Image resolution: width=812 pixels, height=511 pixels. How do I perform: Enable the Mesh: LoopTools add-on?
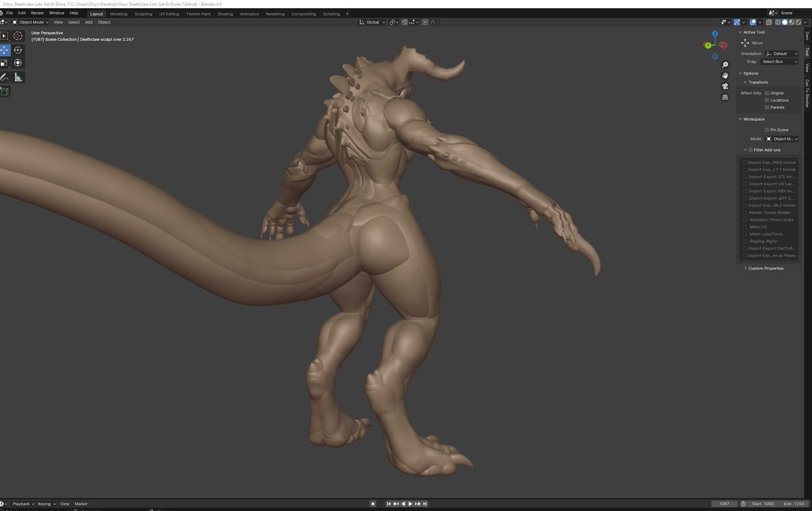744,234
